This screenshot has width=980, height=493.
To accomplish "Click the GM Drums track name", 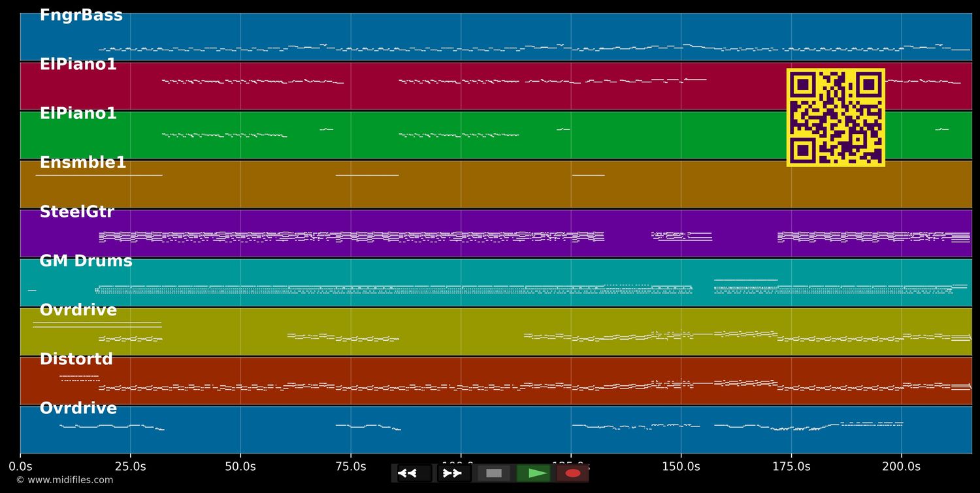I will 86,261.
